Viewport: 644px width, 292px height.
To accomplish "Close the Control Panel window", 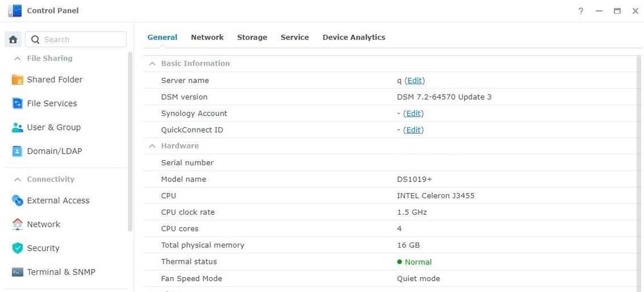I will pos(635,11).
